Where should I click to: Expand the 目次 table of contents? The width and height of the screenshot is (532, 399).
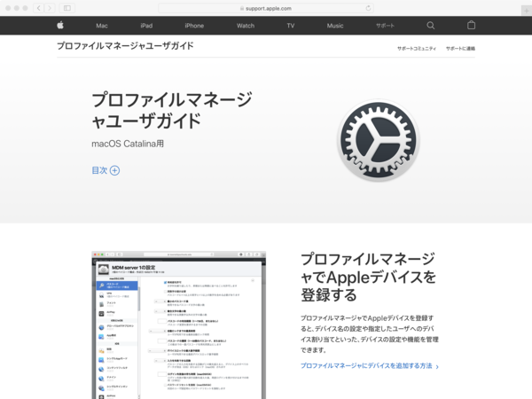coord(106,170)
